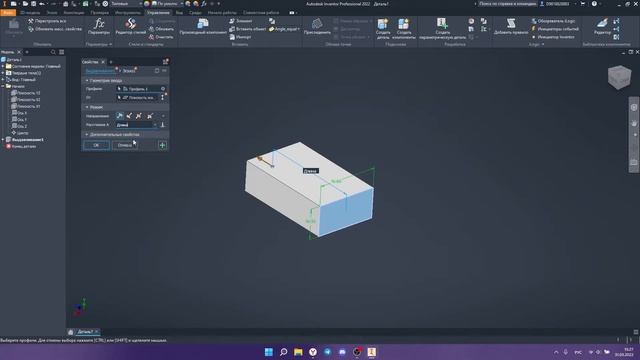Open the Inspect ribbon tab
Screen dimensions: 640x360
[x=100, y=13]
